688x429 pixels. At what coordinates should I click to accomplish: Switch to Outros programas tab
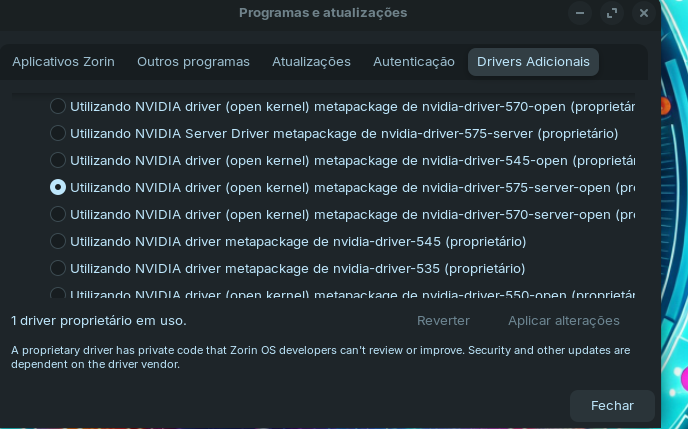[x=193, y=62]
